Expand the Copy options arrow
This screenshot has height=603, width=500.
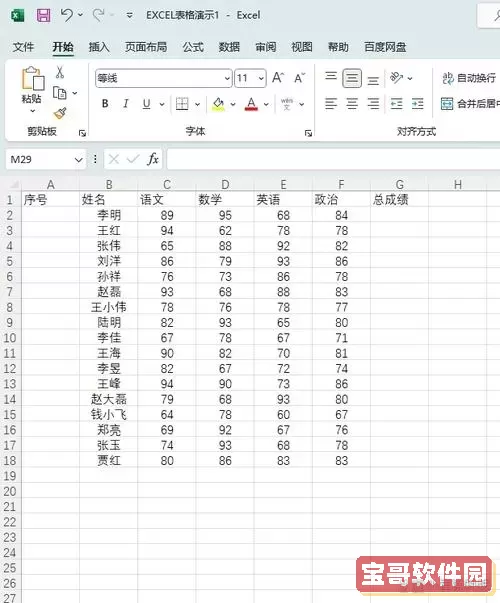(75, 93)
